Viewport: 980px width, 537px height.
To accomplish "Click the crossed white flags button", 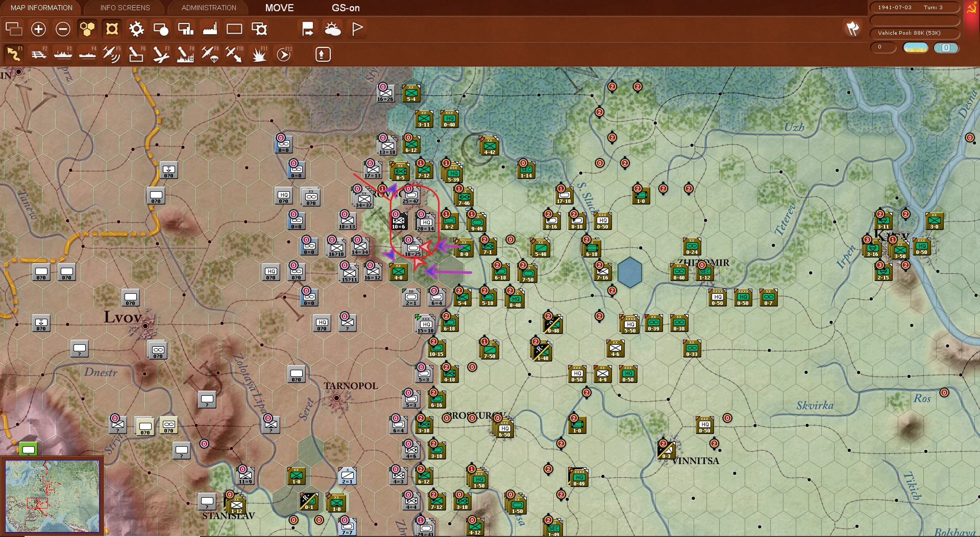I will click(x=852, y=29).
